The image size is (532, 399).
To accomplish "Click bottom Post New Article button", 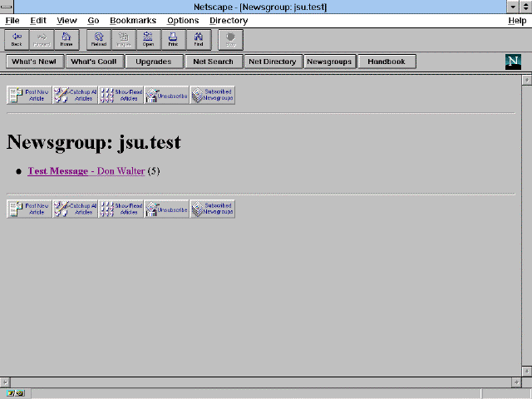I will pyautogui.click(x=29, y=209).
